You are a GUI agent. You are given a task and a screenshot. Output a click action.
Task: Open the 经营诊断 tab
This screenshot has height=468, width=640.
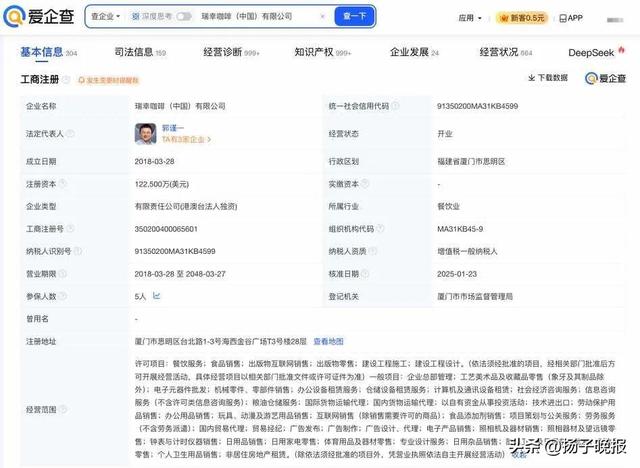click(231, 52)
